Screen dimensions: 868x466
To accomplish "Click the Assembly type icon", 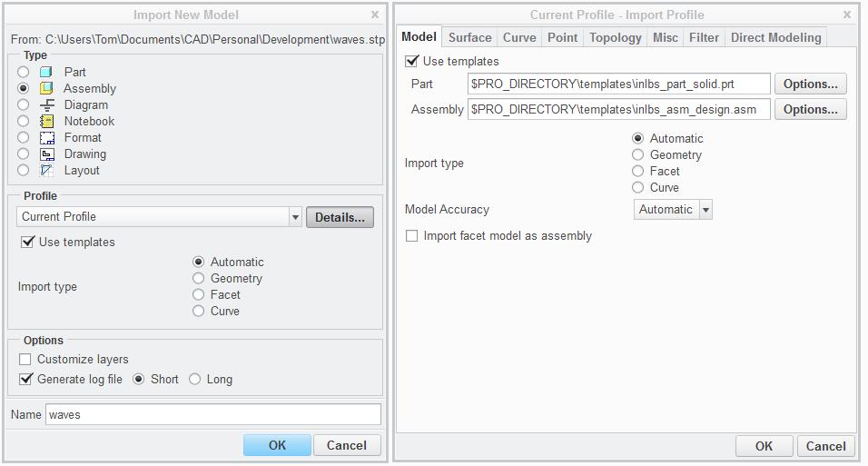I will (46, 89).
